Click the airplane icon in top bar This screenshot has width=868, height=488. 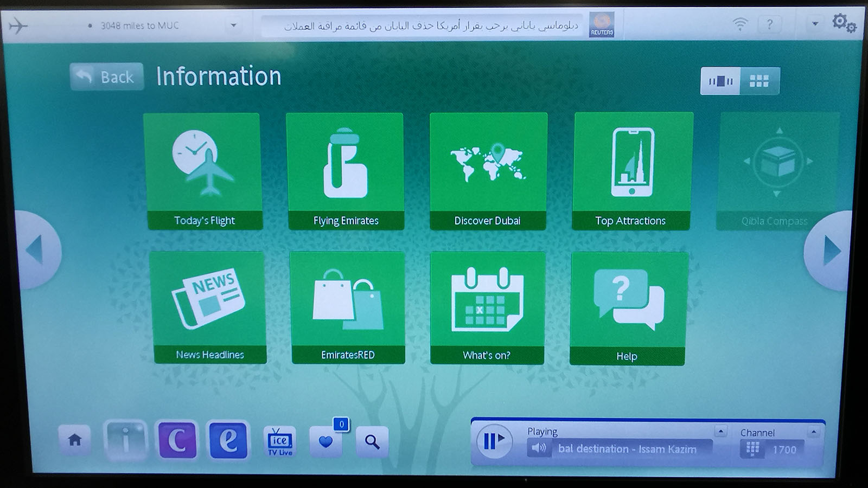click(x=18, y=25)
